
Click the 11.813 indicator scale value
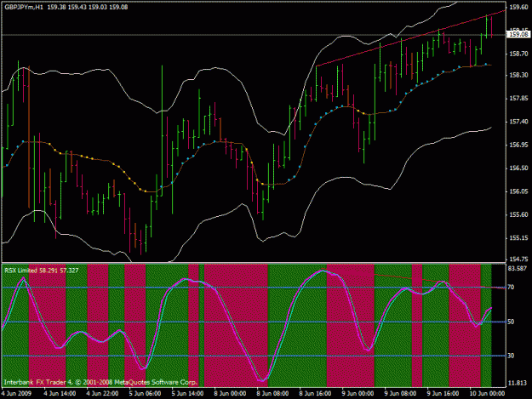(518, 383)
